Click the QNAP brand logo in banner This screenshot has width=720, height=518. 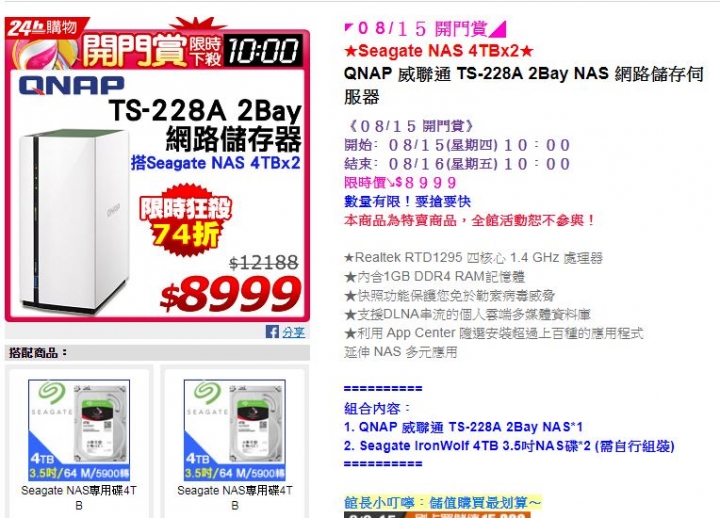click(x=72, y=85)
